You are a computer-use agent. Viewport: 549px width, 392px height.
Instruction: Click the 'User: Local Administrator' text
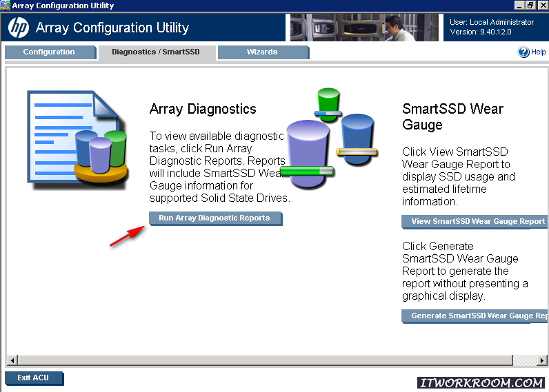point(492,22)
